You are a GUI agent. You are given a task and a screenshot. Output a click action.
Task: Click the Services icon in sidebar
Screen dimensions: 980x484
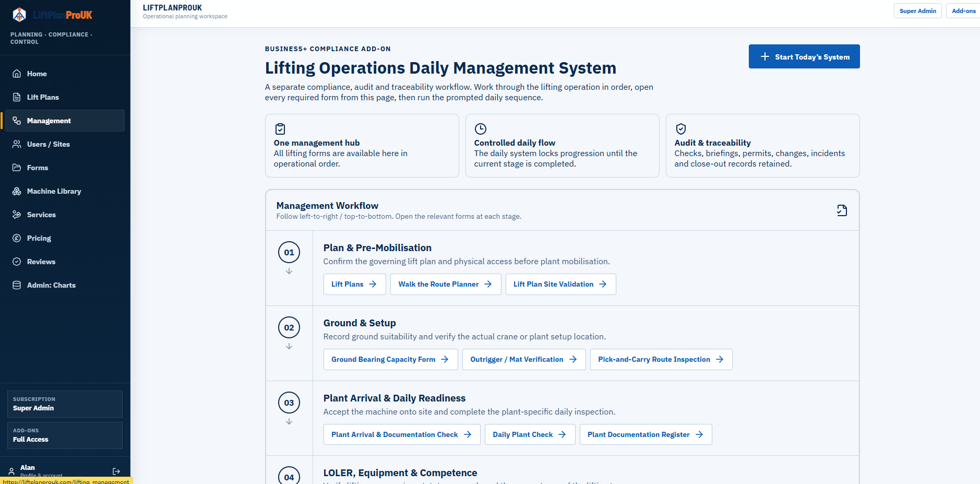click(17, 215)
